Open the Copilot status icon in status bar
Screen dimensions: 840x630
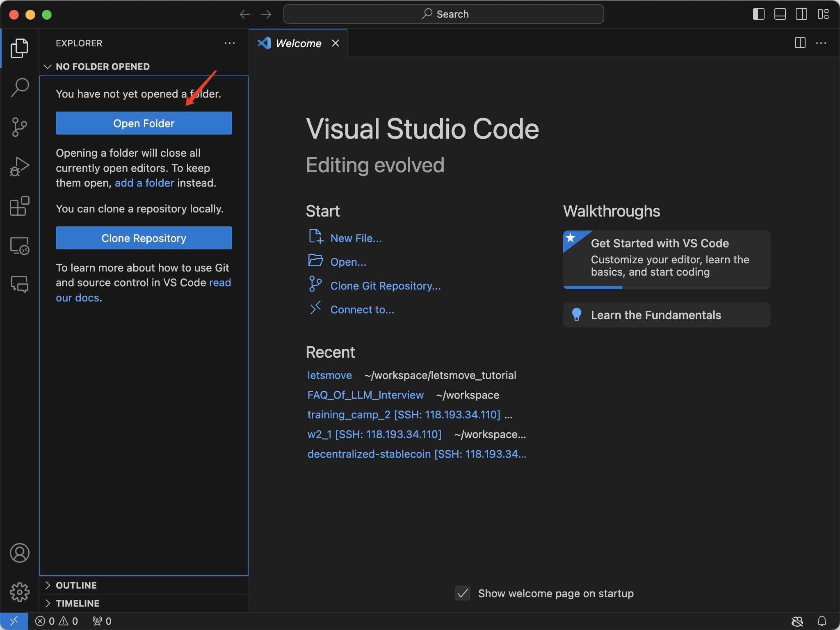(x=797, y=621)
